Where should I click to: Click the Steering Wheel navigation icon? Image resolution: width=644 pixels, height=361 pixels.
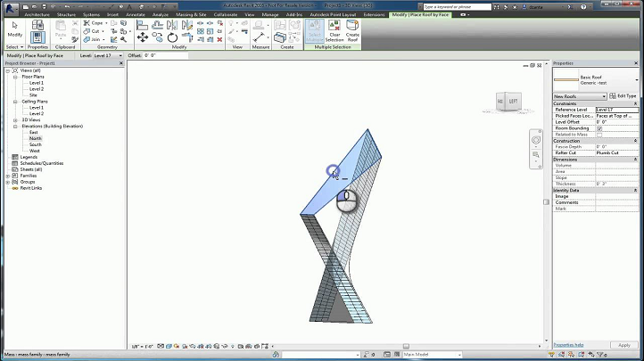pos(535,141)
